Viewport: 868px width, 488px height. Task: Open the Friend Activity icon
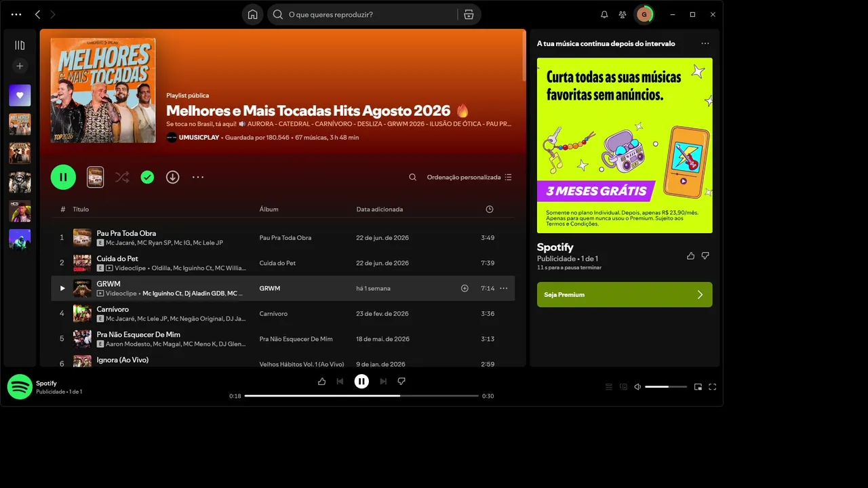(x=623, y=14)
